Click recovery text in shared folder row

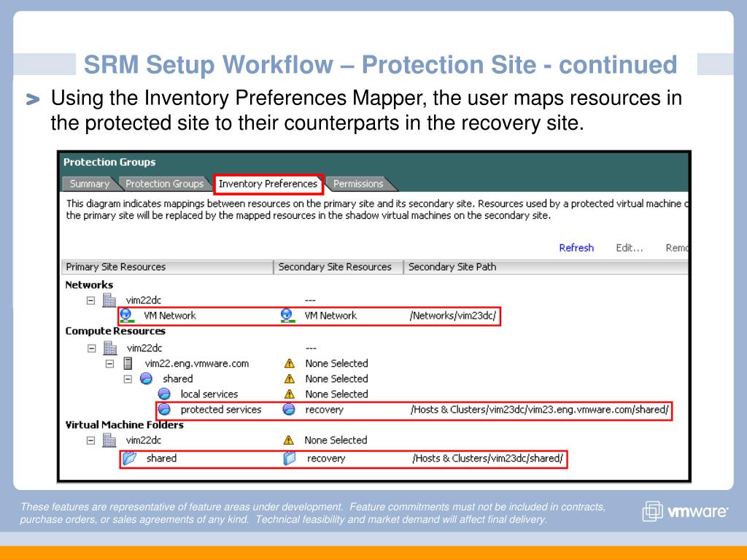pyautogui.click(x=326, y=459)
